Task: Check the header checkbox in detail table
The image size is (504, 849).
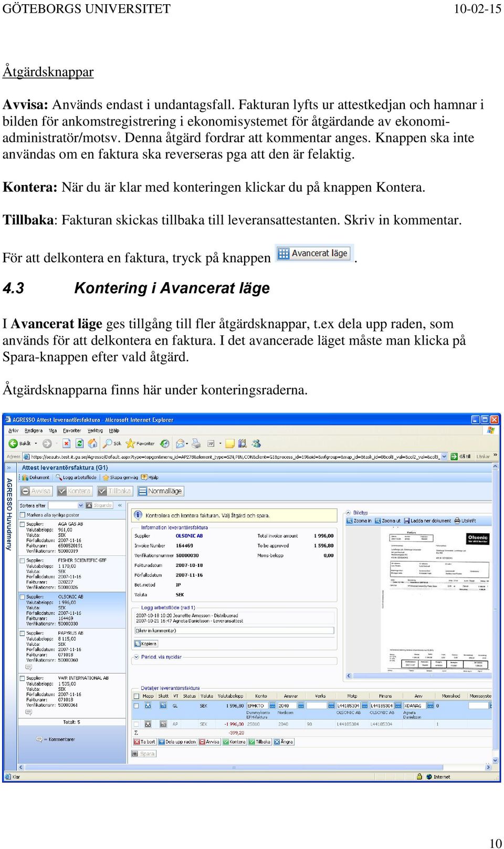Action: click(x=136, y=696)
